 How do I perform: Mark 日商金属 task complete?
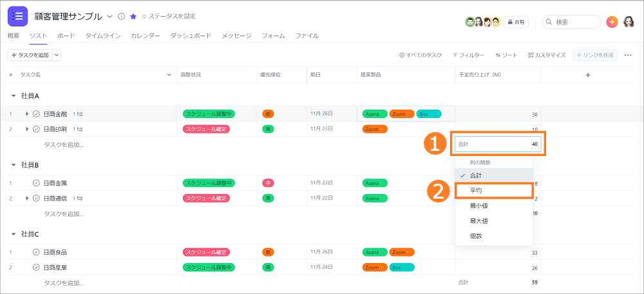36,183
